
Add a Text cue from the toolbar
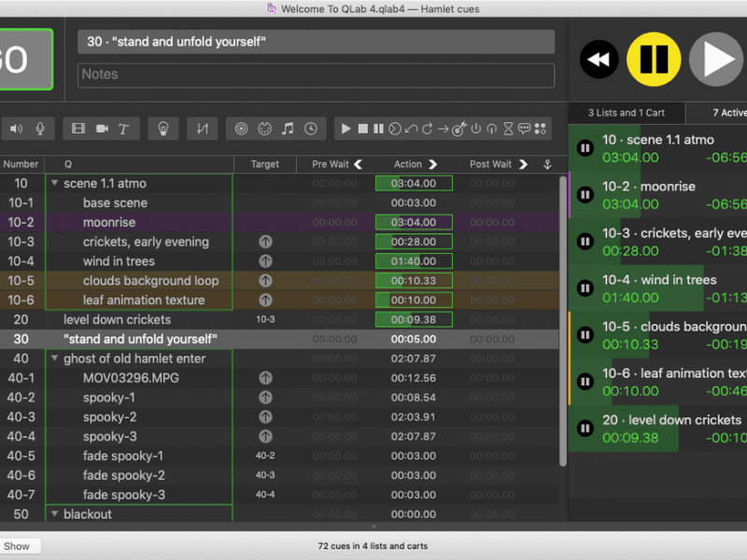tap(123, 129)
